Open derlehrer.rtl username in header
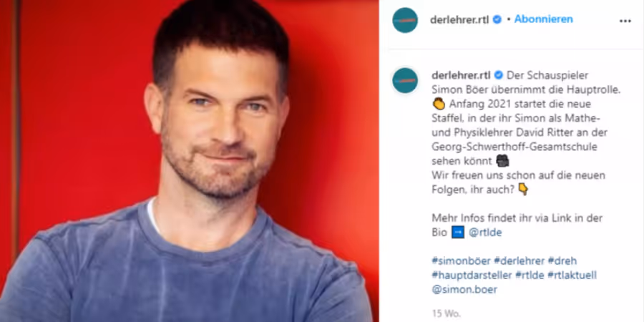Screen dimensions: 644x322 pos(459,20)
